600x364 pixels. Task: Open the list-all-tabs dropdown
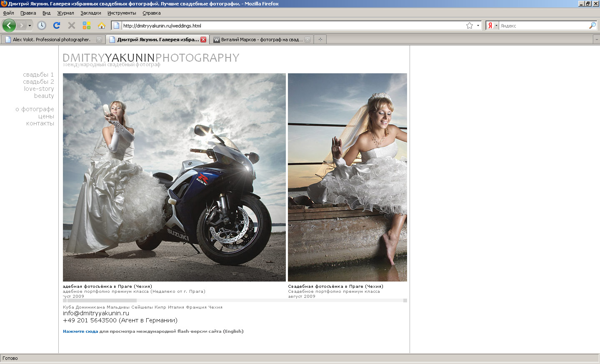pyautogui.click(x=596, y=40)
